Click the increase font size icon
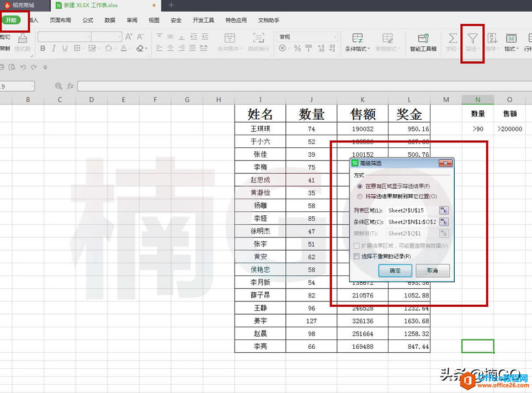This screenshot has height=393, width=532. 129,36
